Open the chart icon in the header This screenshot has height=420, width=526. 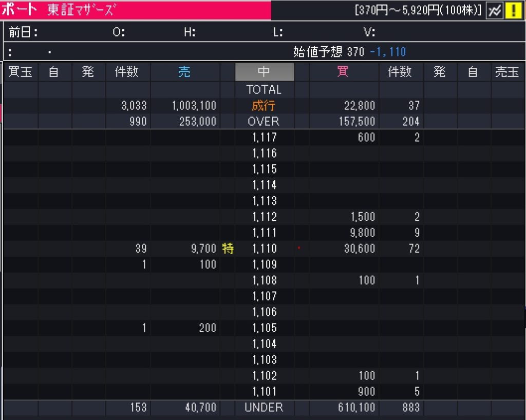(x=495, y=10)
